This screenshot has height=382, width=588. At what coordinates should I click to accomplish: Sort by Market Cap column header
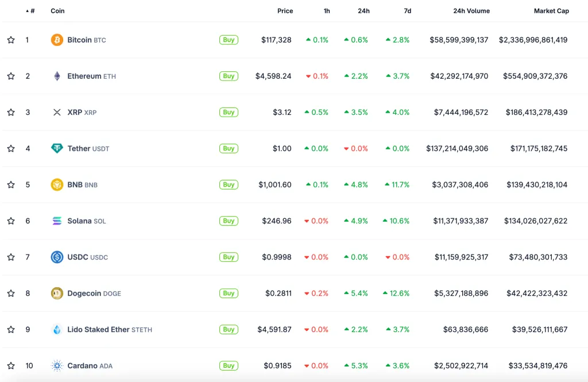tap(551, 11)
